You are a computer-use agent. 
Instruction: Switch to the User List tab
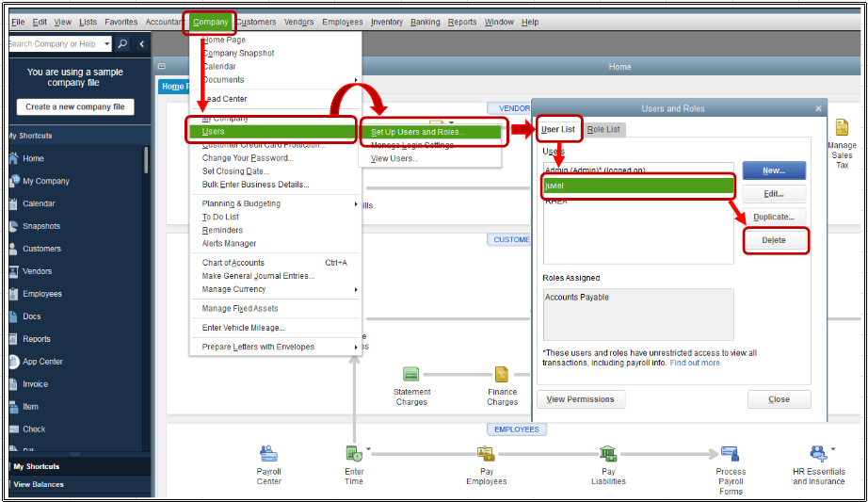coord(558,129)
